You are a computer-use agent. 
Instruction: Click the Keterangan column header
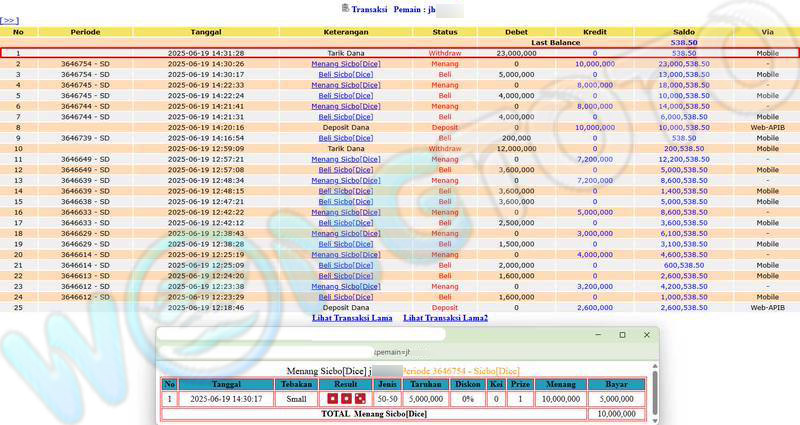click(345, 32)
